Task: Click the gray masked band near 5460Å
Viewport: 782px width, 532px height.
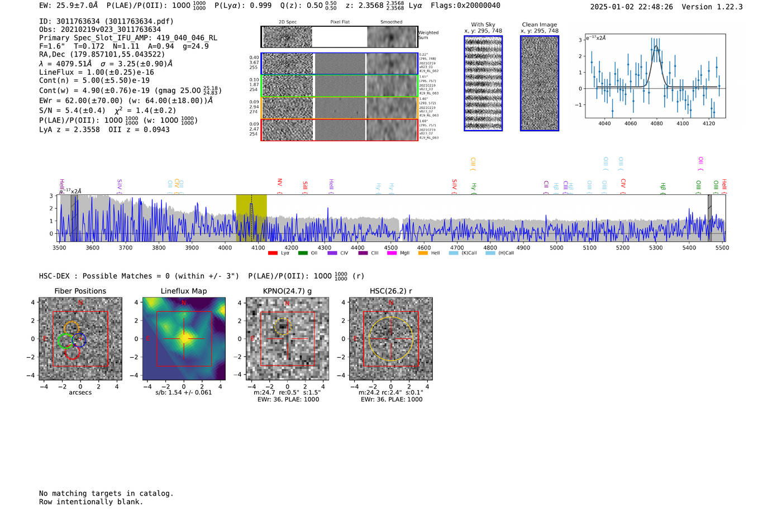Action: (710, 218)
